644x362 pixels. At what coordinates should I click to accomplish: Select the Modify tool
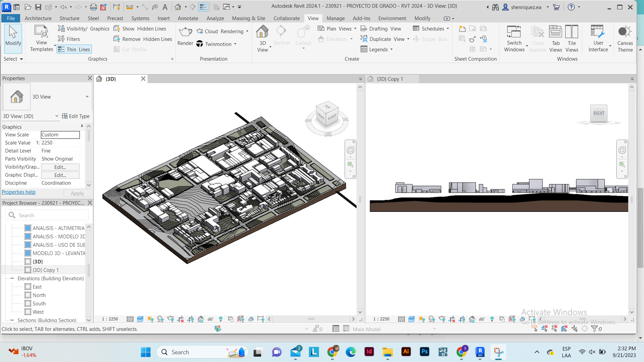click(x=13, y=38)
